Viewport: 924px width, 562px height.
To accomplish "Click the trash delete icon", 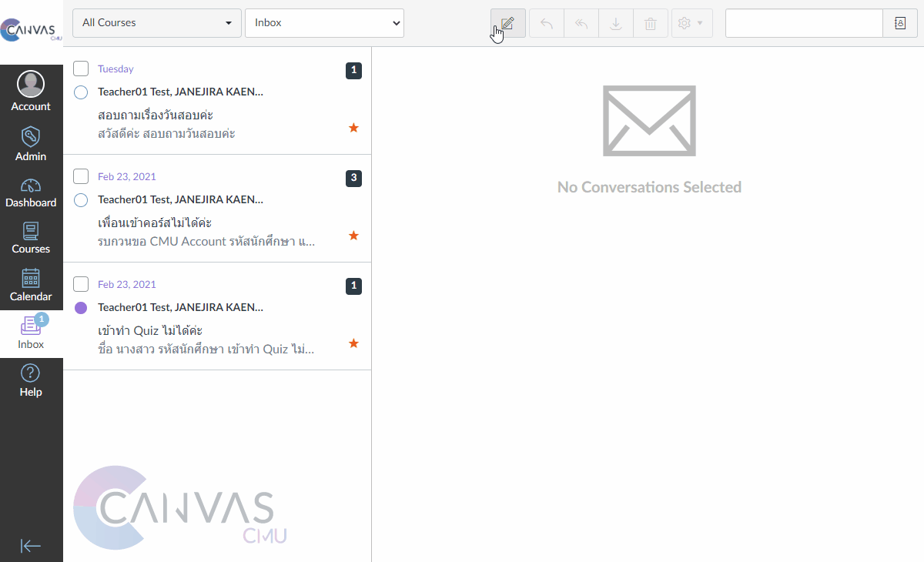I will tap(651, 23).
